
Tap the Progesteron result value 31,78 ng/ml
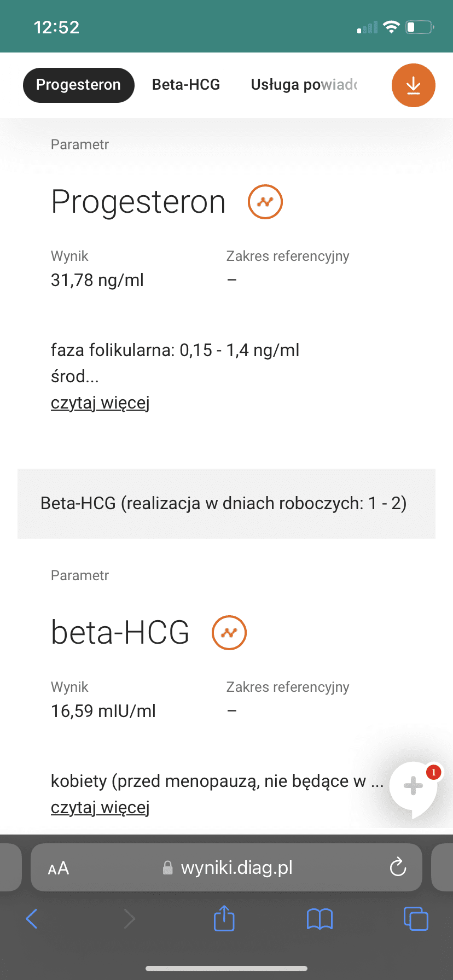pyautogui.click(x=97, y=280)
